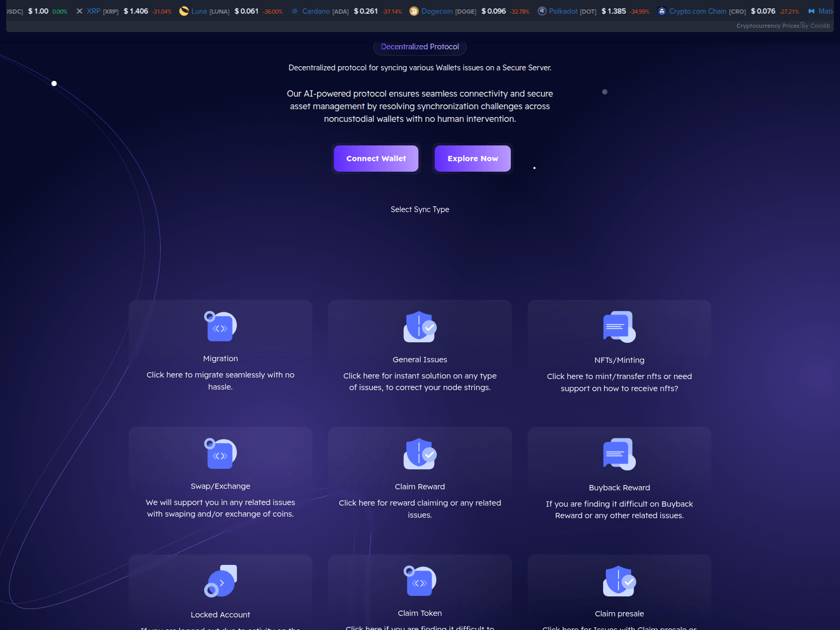Select the Swap/Exchange code icon

click(x=220, y=455)
